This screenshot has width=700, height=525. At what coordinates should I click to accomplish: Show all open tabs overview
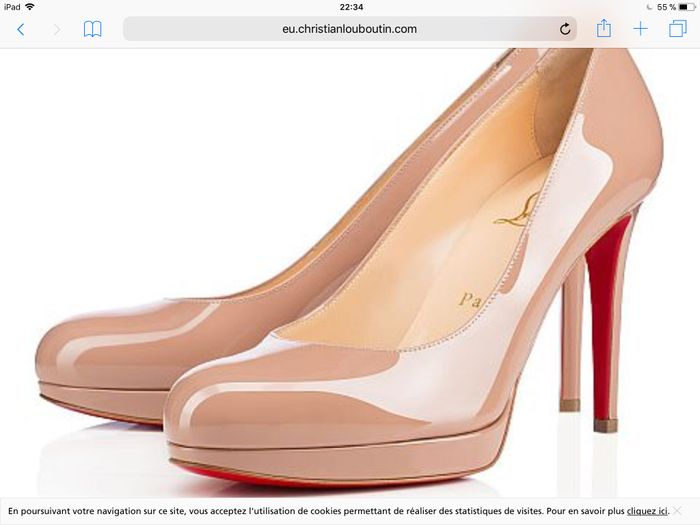677,29
